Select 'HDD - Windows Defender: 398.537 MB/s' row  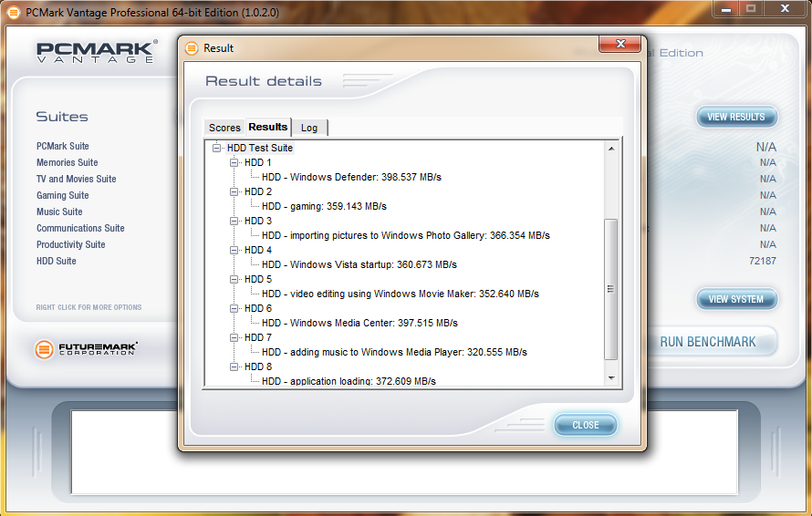coord(351,177)
